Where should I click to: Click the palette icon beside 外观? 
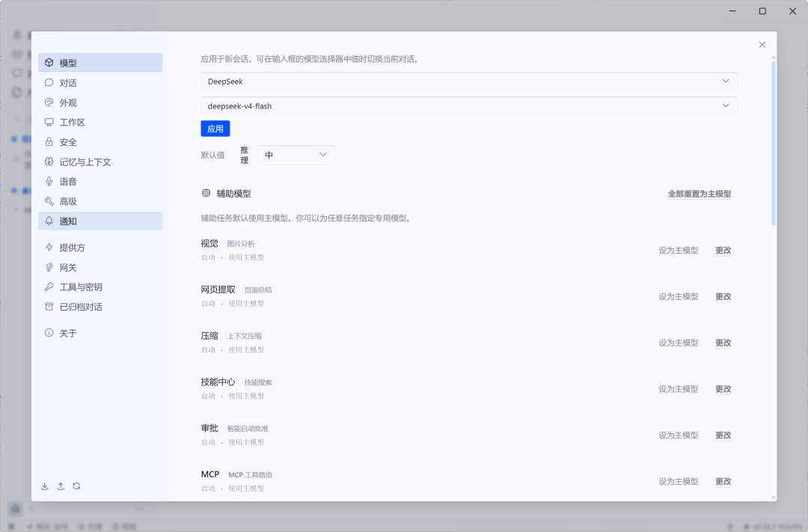(49, 102)
